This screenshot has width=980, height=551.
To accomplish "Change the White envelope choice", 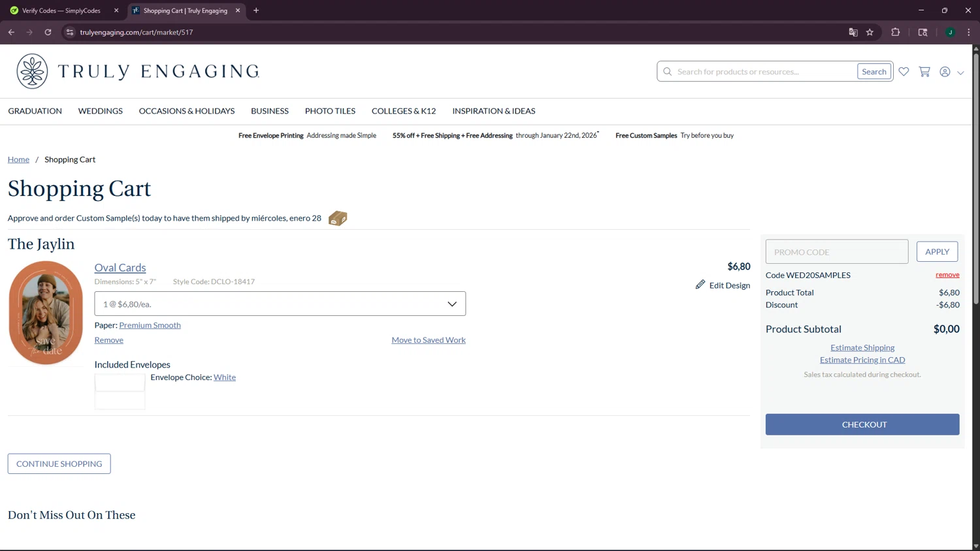I will [x=225, y=377].
